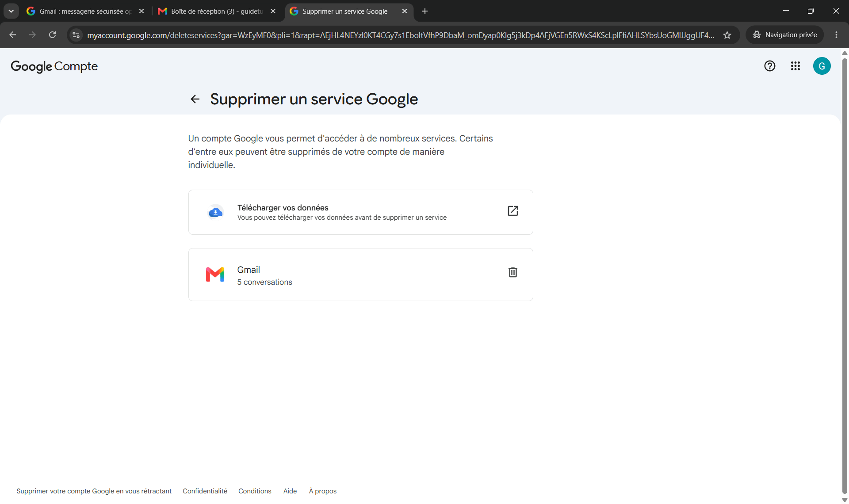The width and height of the screenshot is (849, 504).
Task: Click the Google Compte logo
Action: click(54, 66)
